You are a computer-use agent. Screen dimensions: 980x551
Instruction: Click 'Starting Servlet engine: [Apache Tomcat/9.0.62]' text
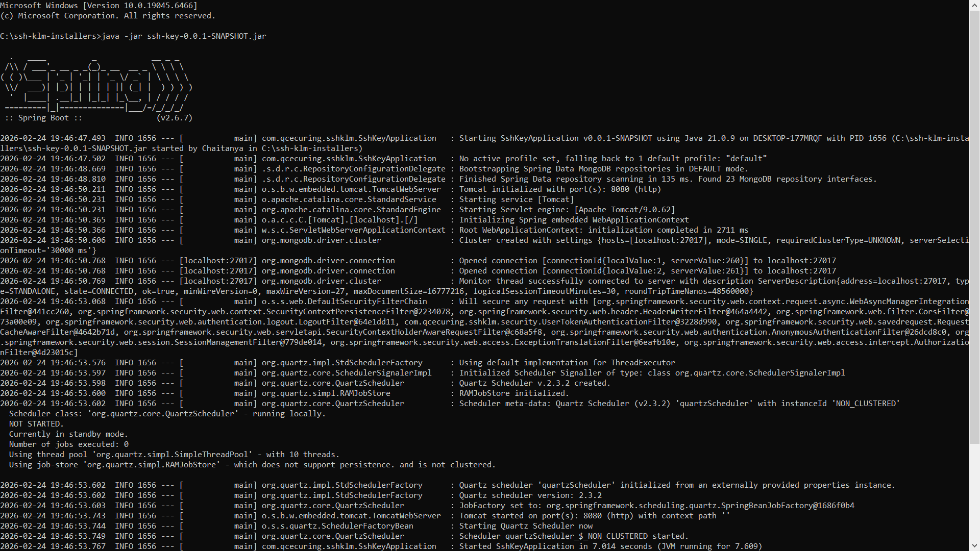click(567, 210)
